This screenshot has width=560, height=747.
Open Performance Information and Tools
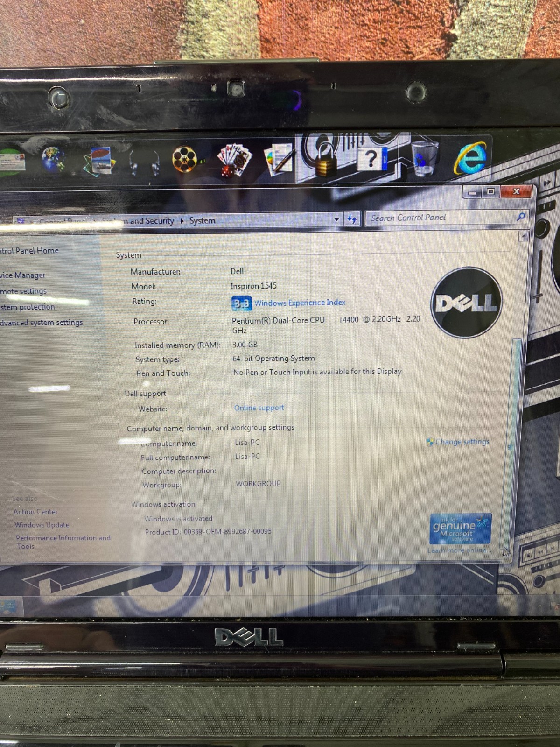[63, 542]
